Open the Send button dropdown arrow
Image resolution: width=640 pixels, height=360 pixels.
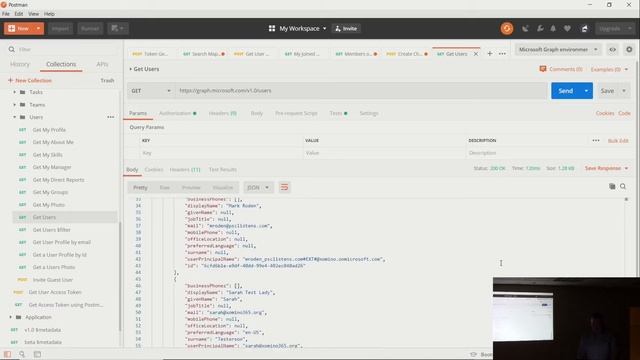(586, 91)
